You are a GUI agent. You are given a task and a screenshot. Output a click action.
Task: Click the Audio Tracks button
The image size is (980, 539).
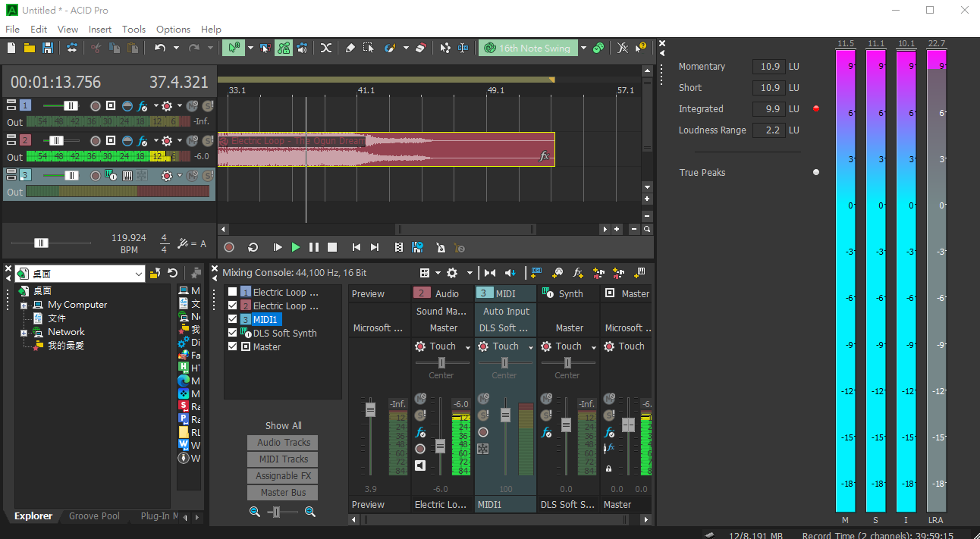coord(284,443)
